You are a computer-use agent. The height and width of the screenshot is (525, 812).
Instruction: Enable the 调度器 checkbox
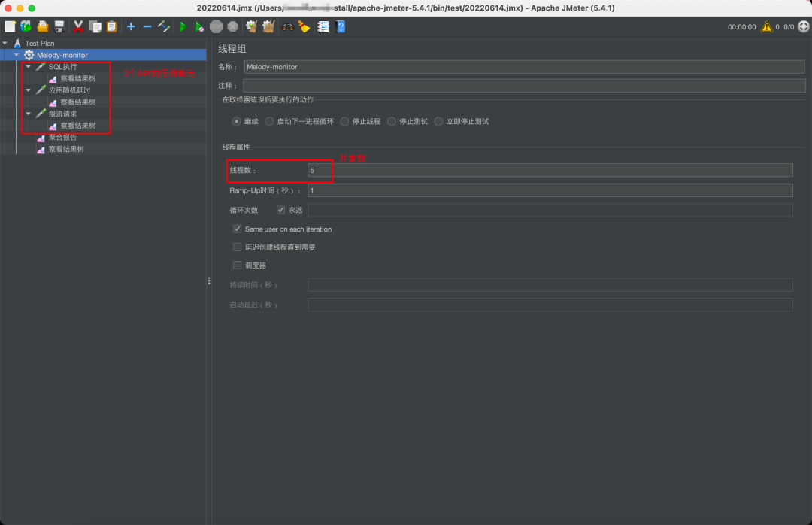[x=237, y=265]
